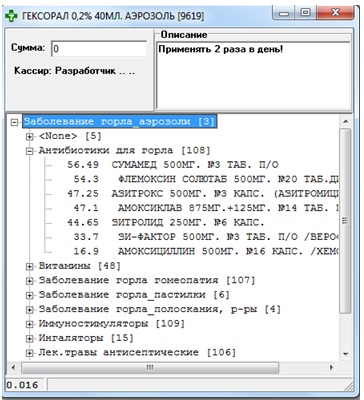Expand the Витамины [48] node
364x400 pixels.
coord(30,266)
